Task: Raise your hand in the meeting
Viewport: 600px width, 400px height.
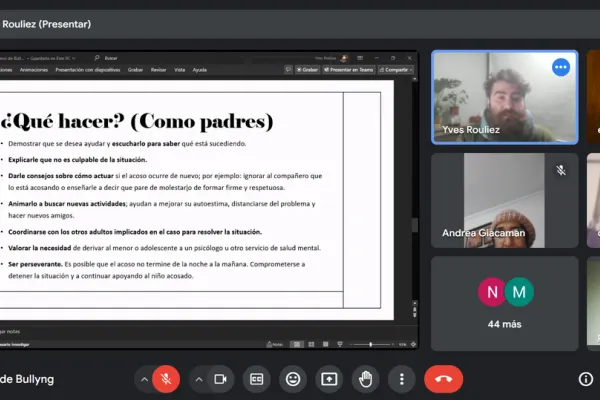Action: click(x=365, y=379)
